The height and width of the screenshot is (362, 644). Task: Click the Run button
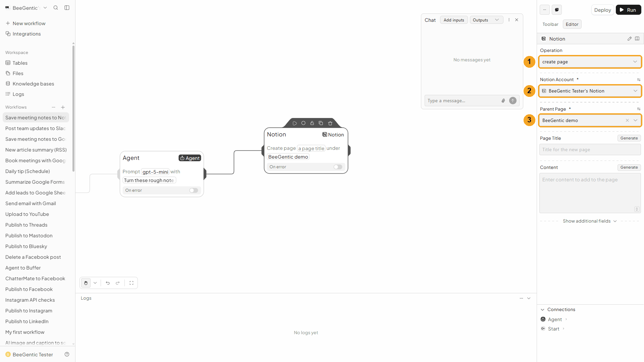tap(628, 10)
